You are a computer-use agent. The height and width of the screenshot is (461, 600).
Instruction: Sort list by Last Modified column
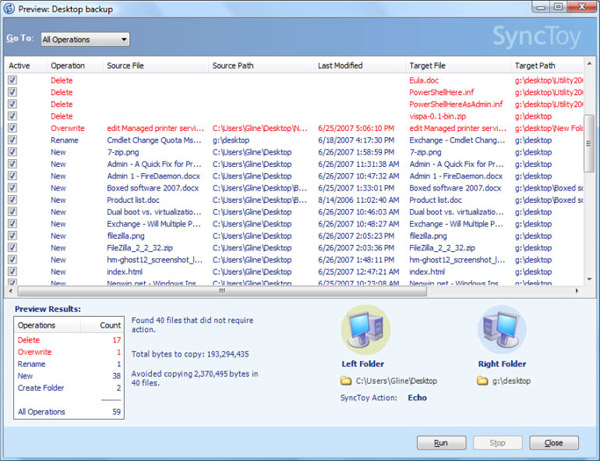340,64
